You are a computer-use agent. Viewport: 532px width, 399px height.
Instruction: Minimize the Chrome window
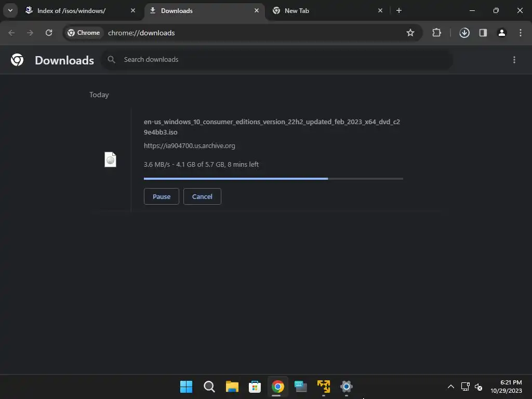point(472,10)
